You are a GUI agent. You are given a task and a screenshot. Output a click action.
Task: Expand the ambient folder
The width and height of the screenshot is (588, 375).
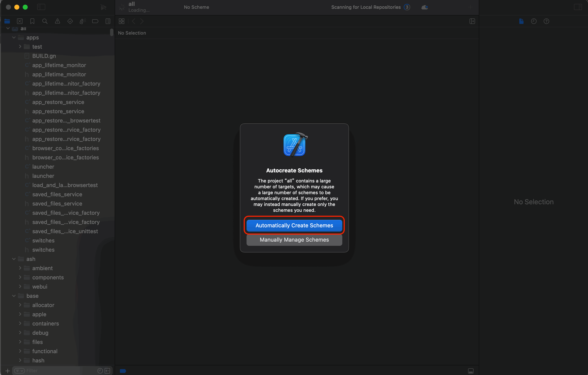(x=20, y=268)
